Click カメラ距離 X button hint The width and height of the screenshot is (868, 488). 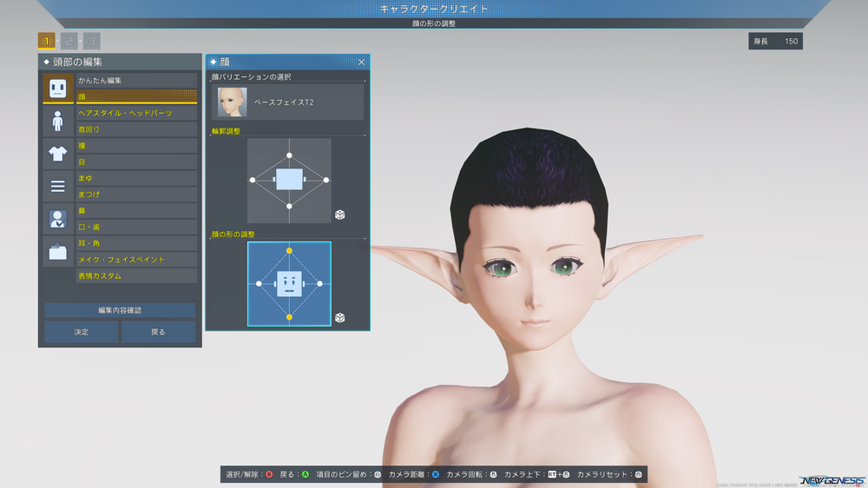point(413,474)
